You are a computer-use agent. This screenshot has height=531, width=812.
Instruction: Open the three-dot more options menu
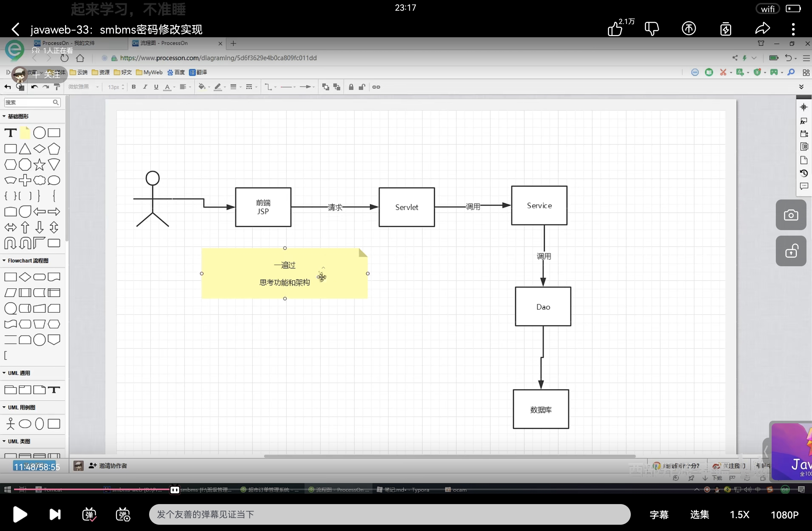point(793,29)
